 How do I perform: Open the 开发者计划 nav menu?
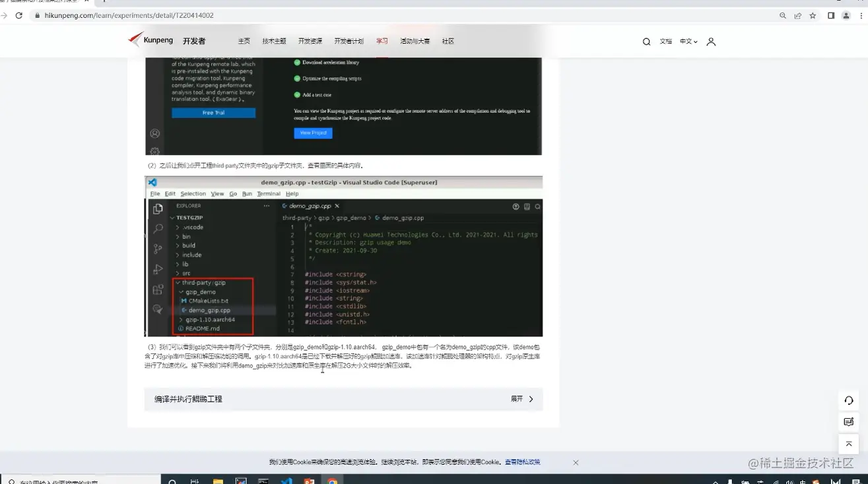point(349,41)
